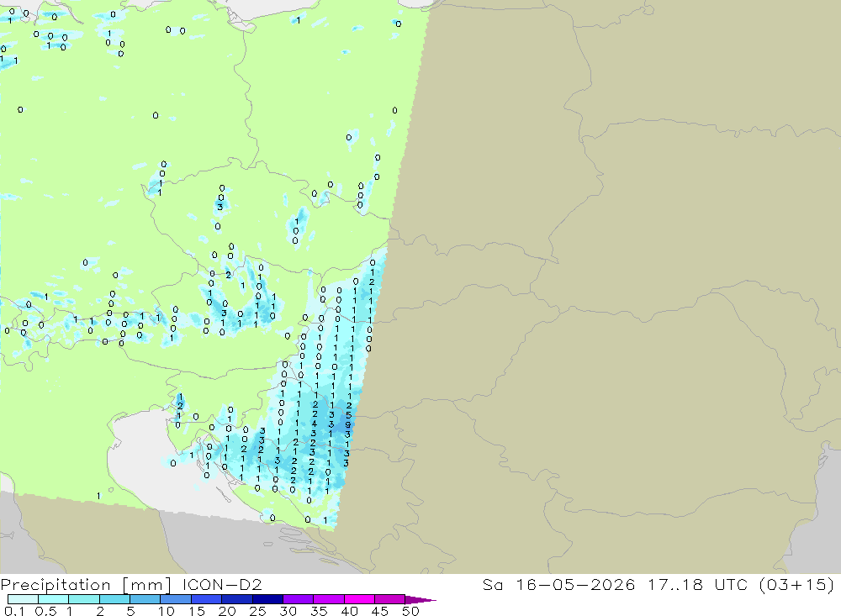Click the '(03+15)' forecast run text
841x616 pixels.
[797, 584]
